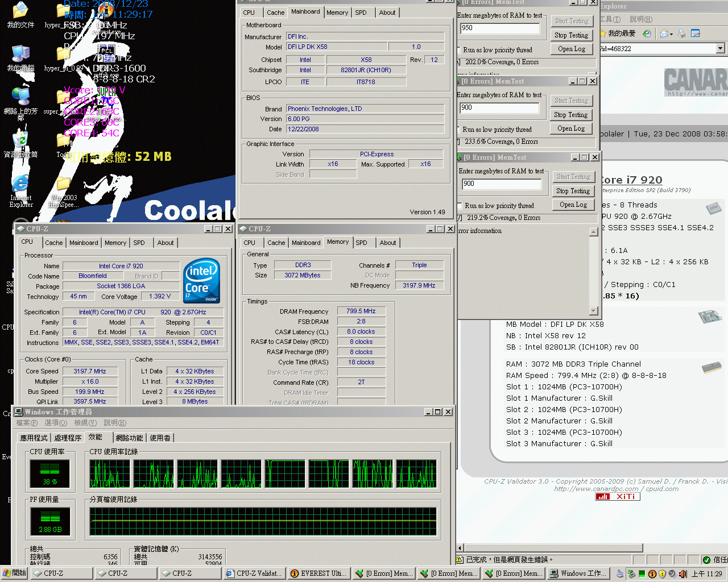Image resolution: width=728 pixels, height=582 pixels.
Task: Click the green CPU usage tray icon
Action: click(642, 573)
